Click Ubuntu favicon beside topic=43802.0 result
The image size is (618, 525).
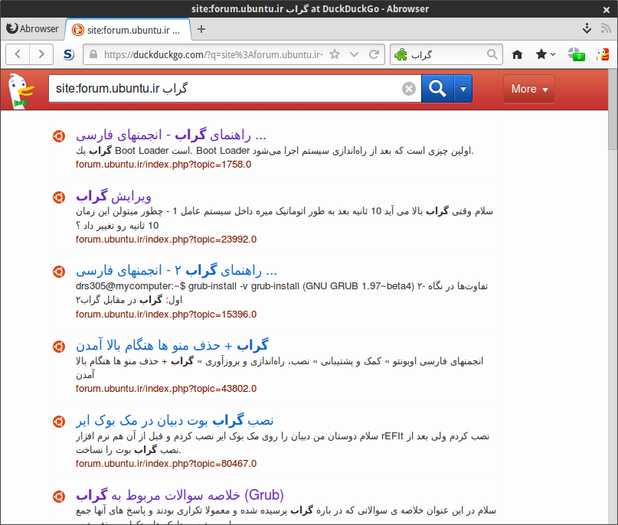click(x=59, y=346)
